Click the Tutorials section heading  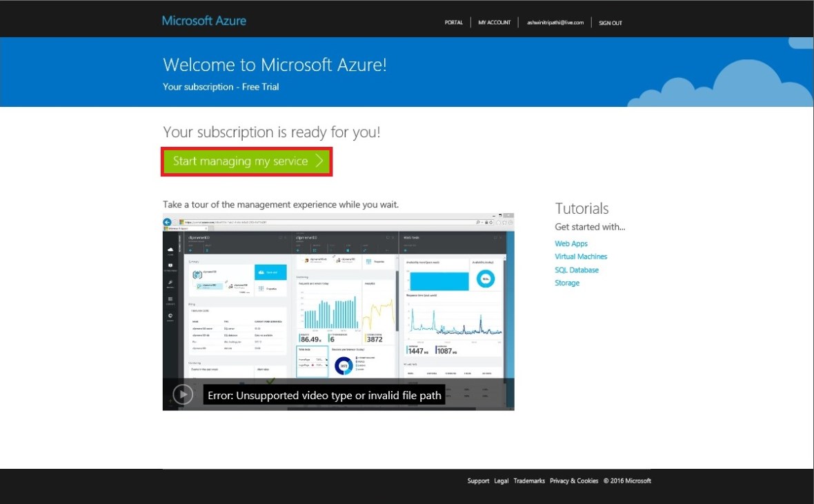point(581,208)
